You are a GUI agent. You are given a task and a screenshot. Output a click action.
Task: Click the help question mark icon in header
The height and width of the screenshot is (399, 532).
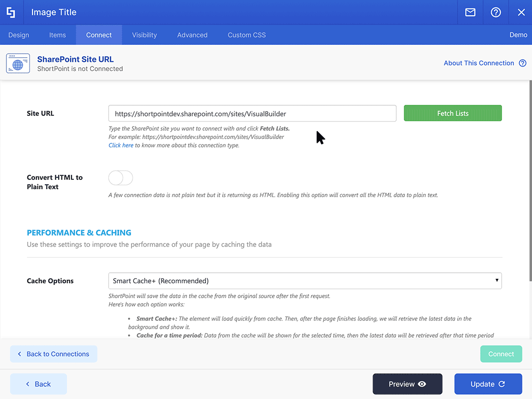pyautogui.click(x=496, y=12)
